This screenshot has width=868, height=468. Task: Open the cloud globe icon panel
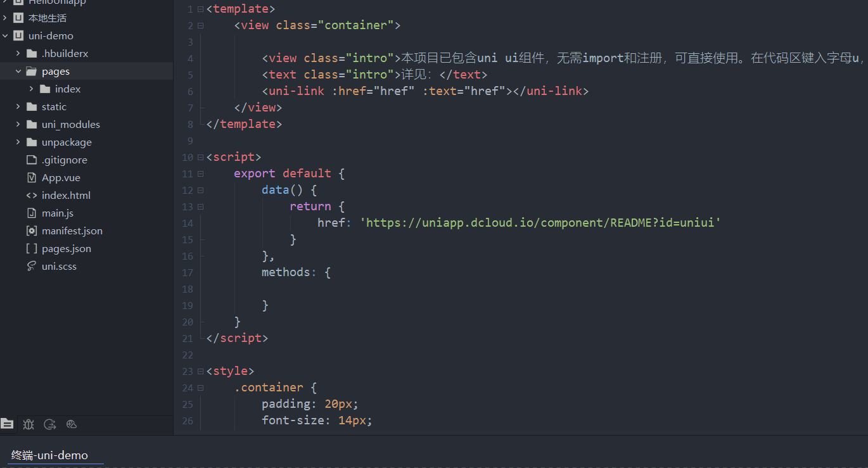pyautogui.click(x=72, y=424)
